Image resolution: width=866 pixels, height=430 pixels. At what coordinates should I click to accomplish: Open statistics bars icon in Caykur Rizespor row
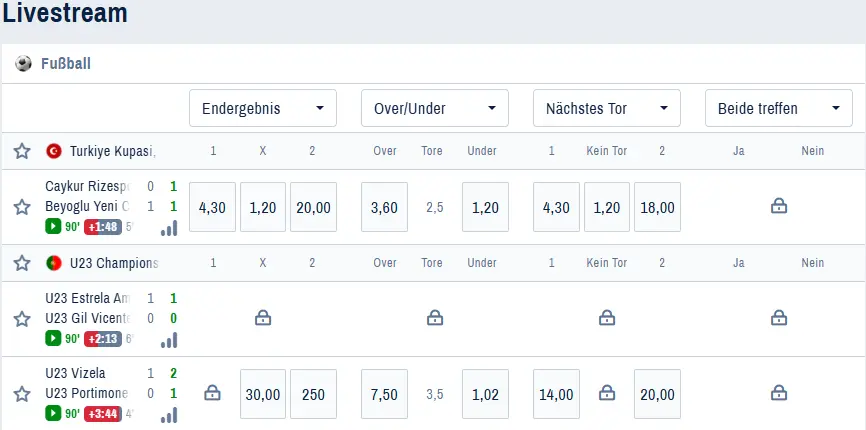[169, 227]
